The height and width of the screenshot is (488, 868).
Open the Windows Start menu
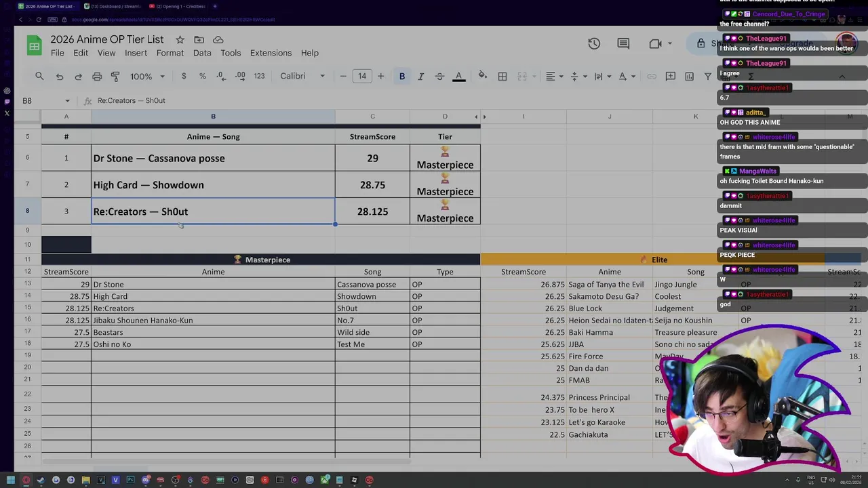click(x=11, y=481)
